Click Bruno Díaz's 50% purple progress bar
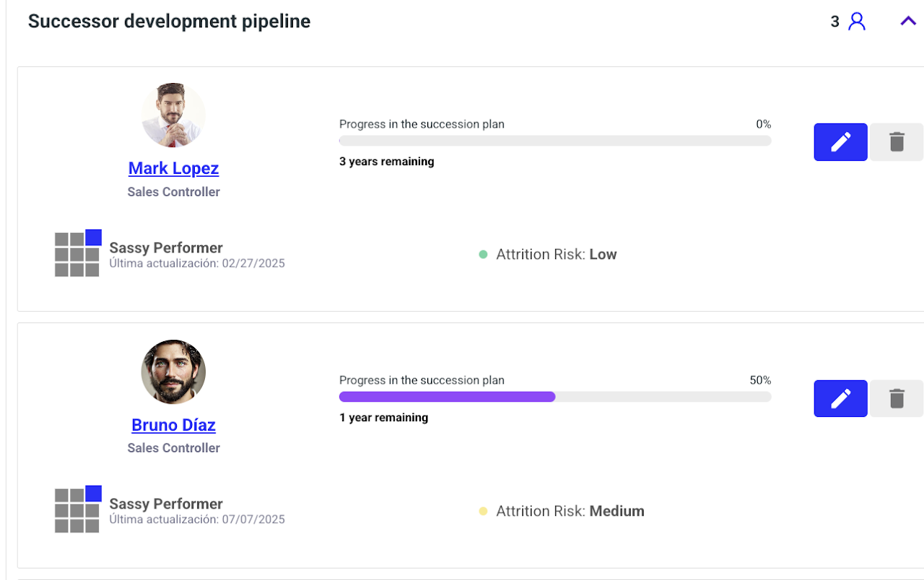 (447, 397)
